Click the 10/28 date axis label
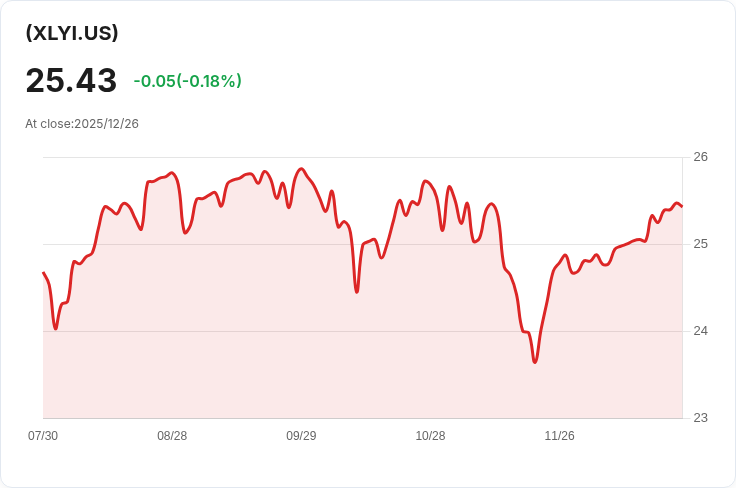736x488 pixels. tap(430, 436)
